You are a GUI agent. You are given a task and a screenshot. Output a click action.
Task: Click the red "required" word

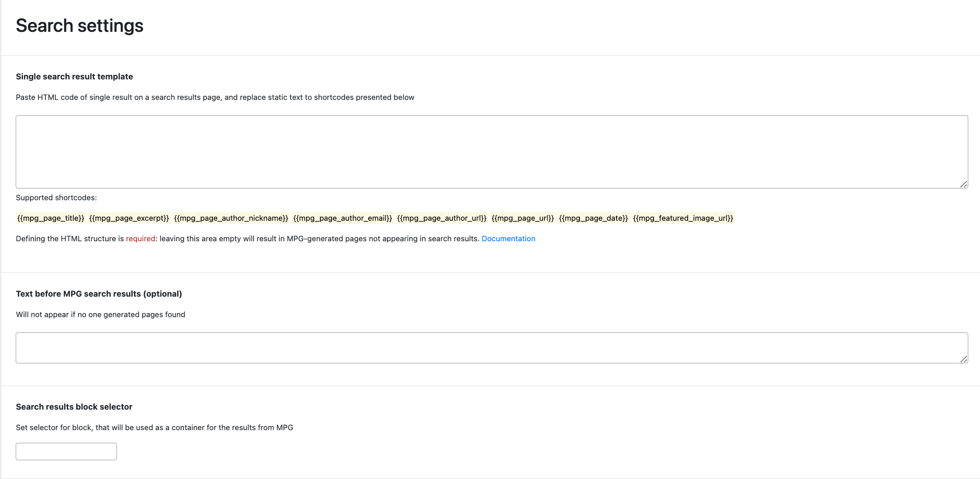click(x=140, y=239)
